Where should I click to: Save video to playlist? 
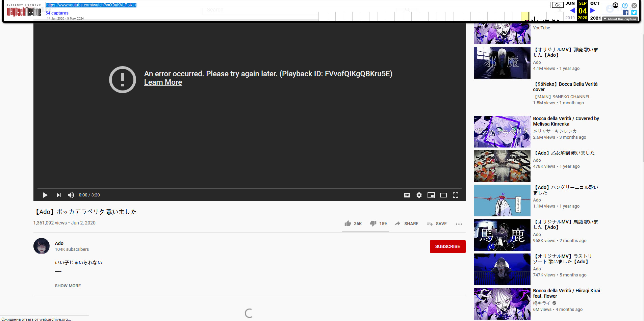pos(437,223)
